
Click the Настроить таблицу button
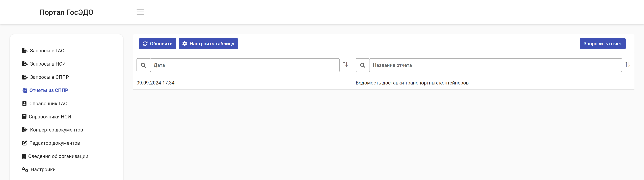pyautogui.click(x=208, y=44)
